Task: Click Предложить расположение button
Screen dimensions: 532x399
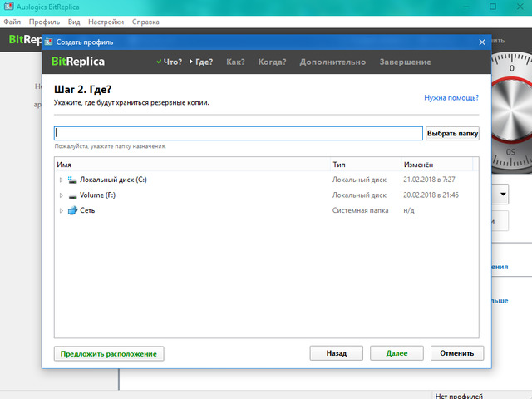Action: point(108,353)
